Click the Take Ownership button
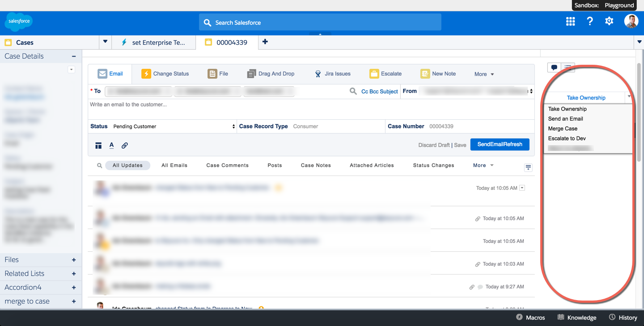644x326 pixels. [586, 98]
